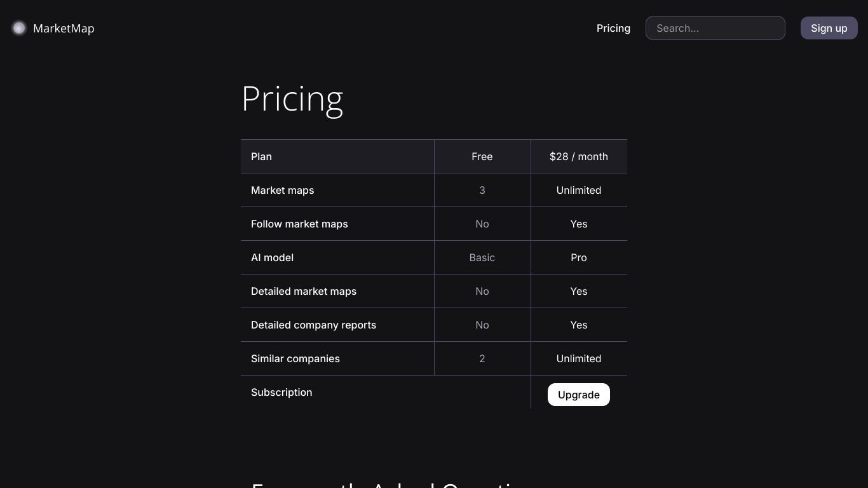
Task: Select the Pricing page heading
Action: click(292, 98)
